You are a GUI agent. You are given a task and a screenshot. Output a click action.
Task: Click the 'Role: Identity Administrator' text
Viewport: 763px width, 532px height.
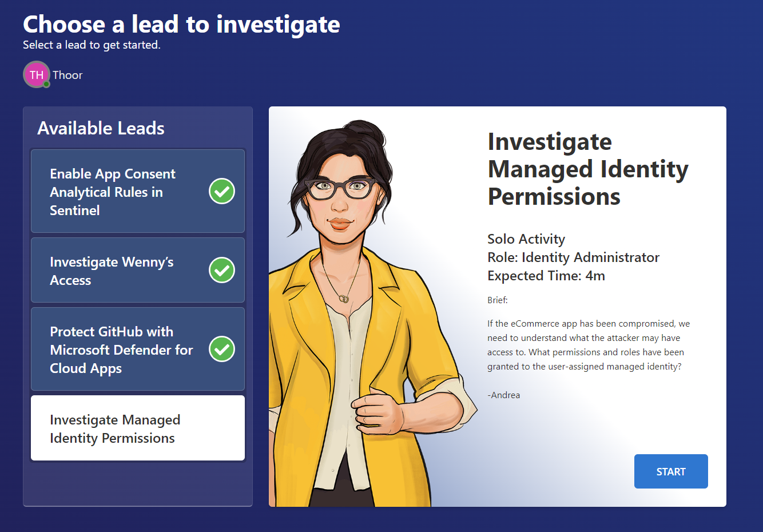(573, 257)
